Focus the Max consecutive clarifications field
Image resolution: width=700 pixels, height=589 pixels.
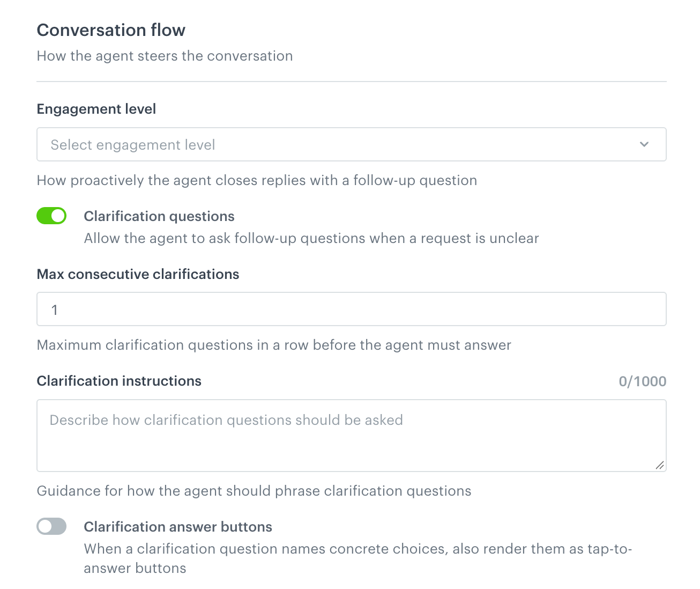pyautogui.click(x=351, y=309)
